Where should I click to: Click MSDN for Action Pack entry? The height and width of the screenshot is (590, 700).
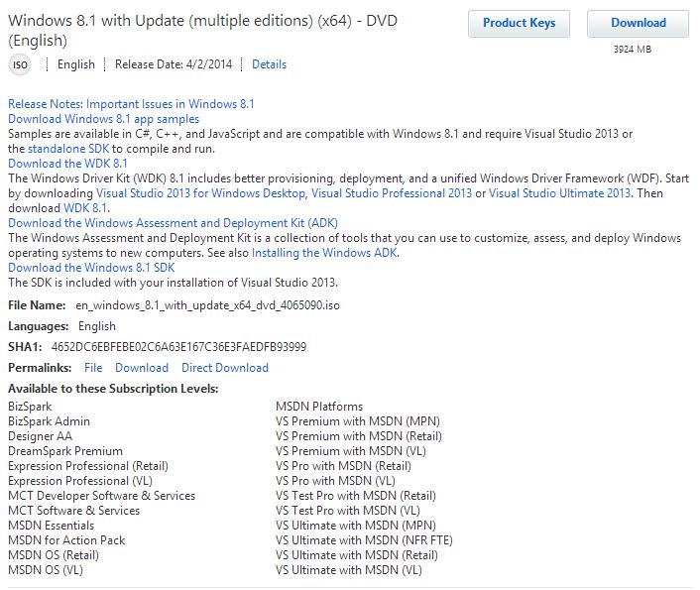click(x=66, y=540)
